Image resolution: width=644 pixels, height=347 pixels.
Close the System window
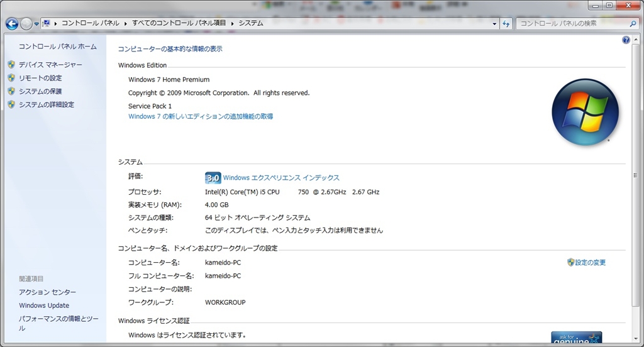click(x=628, y=5)
